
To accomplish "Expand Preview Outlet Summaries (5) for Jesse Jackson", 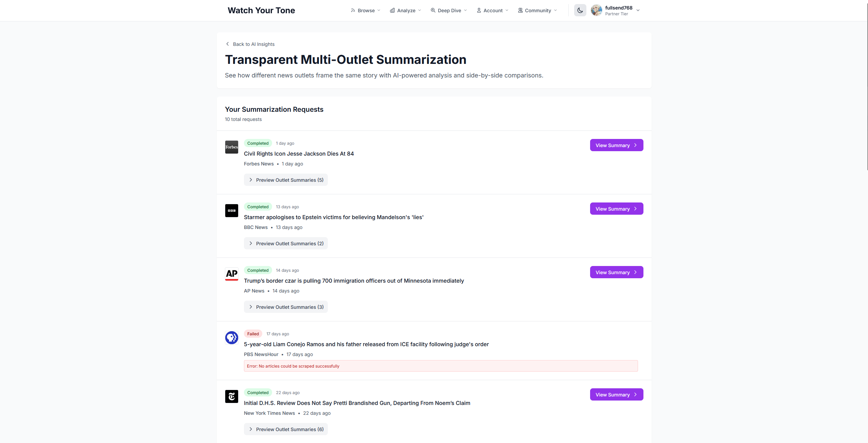I will (x=286, y=180).
